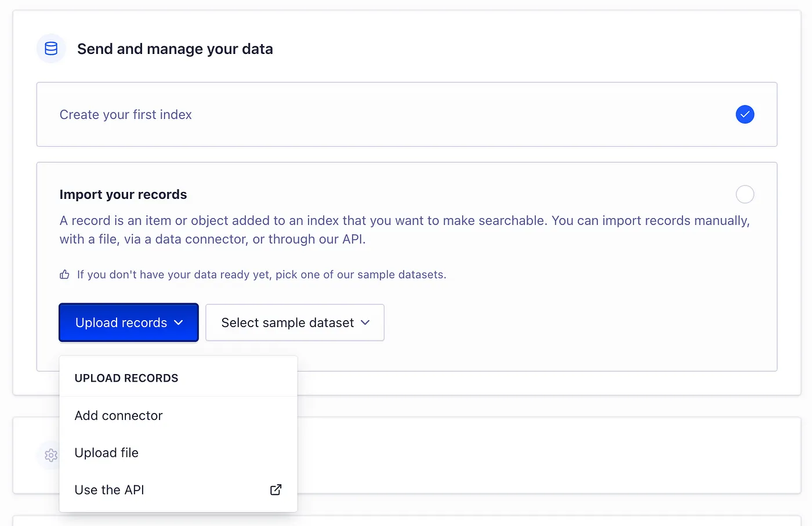812x526 pixels.
Task: Open the Create your first index step
Action: 407,114
